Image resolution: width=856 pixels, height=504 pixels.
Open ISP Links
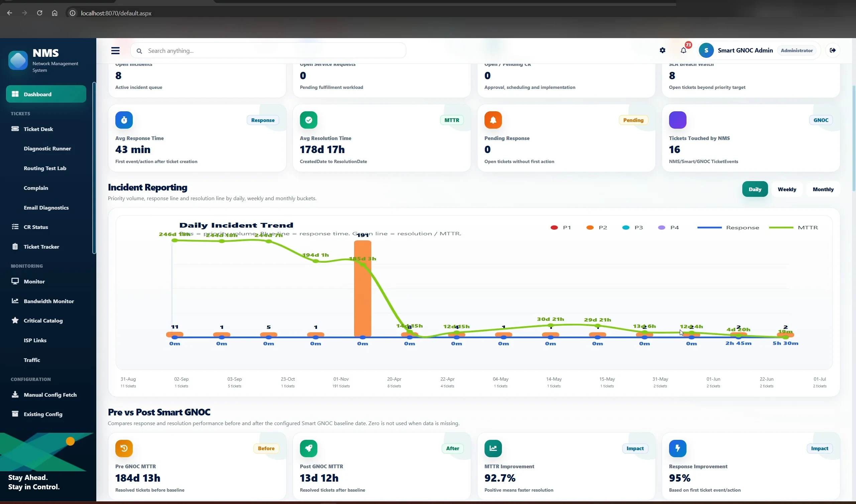[x=35, y=340]
